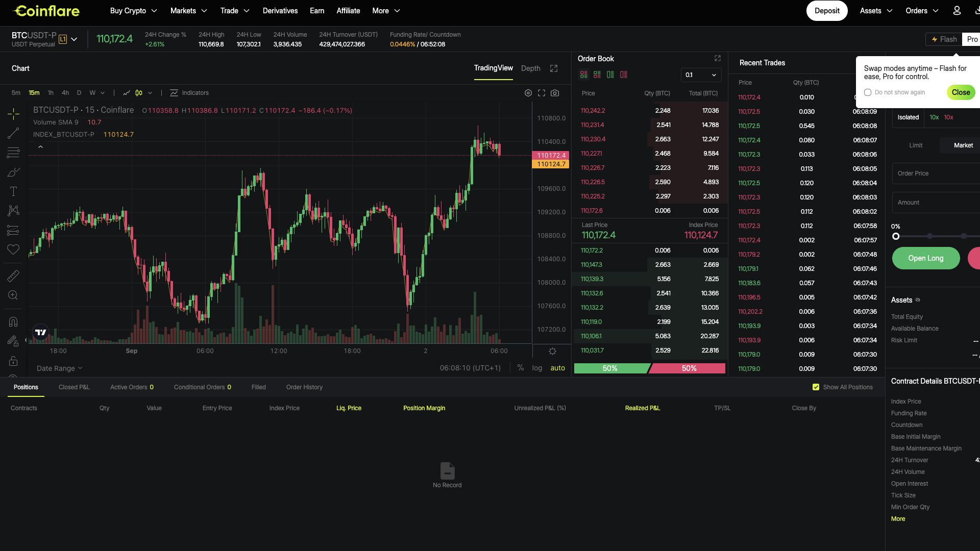The image size is (980, 551).
Task: Toggle the drawing lock icon
Action: pos(13,361)
